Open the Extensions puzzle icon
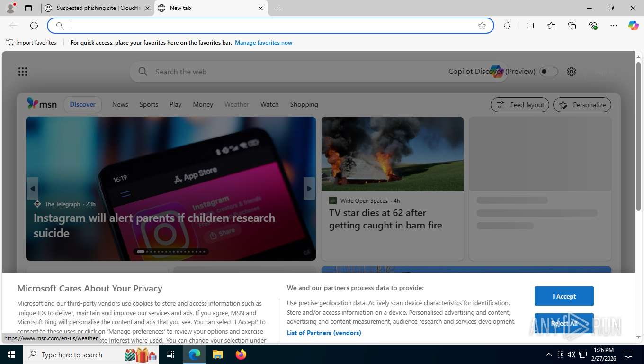Image resolution: width=644 pixels, height=364 pixels. 507,26
